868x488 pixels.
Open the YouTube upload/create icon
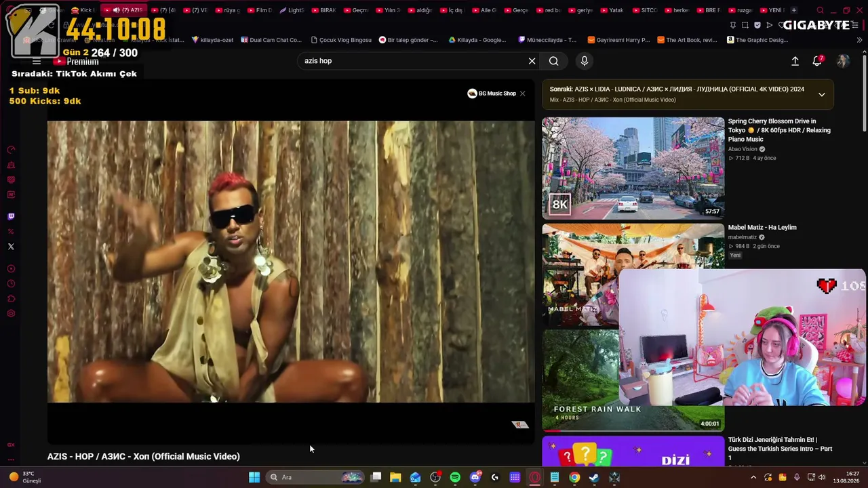point(795,61)
